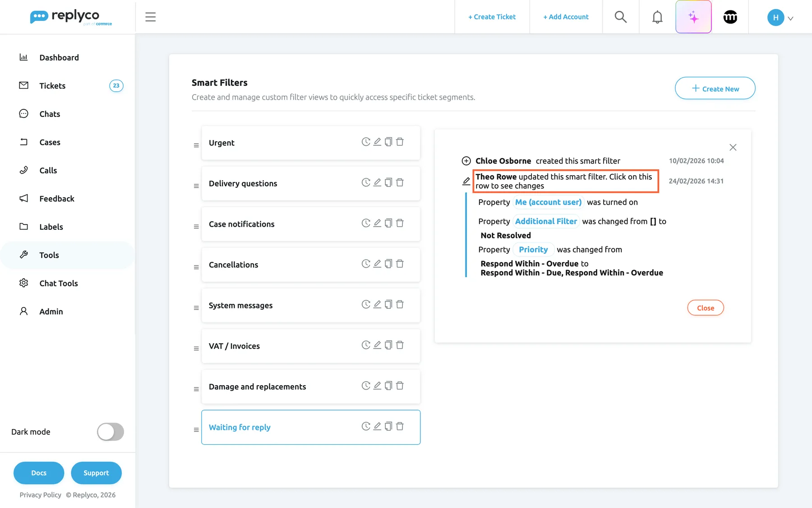Delete the Urgent smart filter
Image resolution: width=812 pixels, height=508 pixels.
coord(400,142)
